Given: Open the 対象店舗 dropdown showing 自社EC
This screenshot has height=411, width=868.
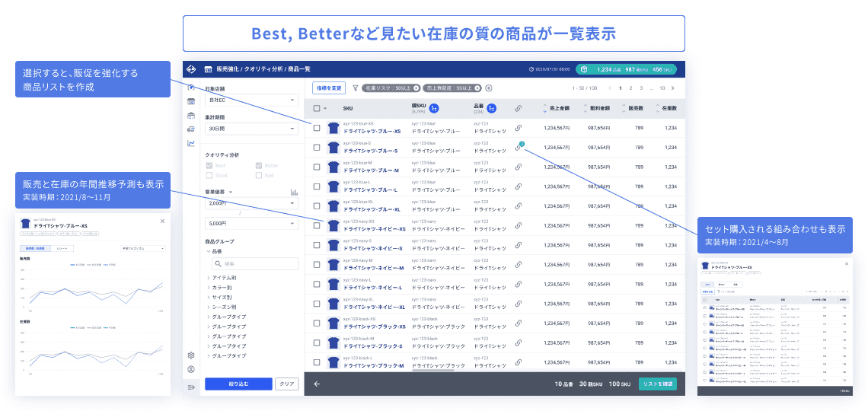Looking at the screenshot, I should 251,100.
